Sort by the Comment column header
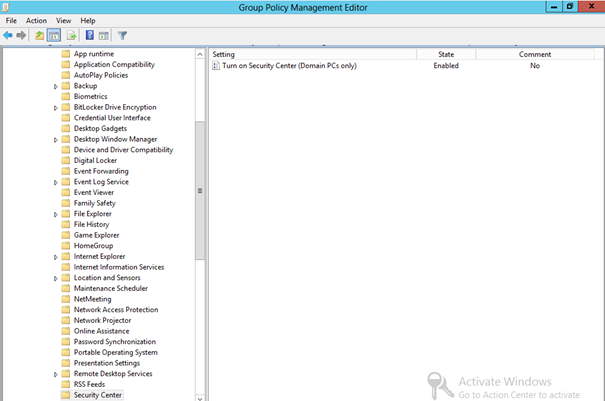 535,54
